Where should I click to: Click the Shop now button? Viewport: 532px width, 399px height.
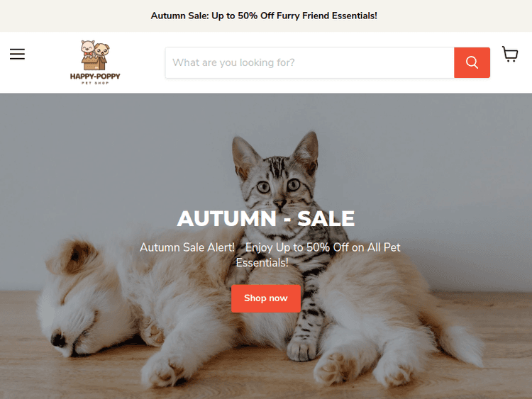266,298
